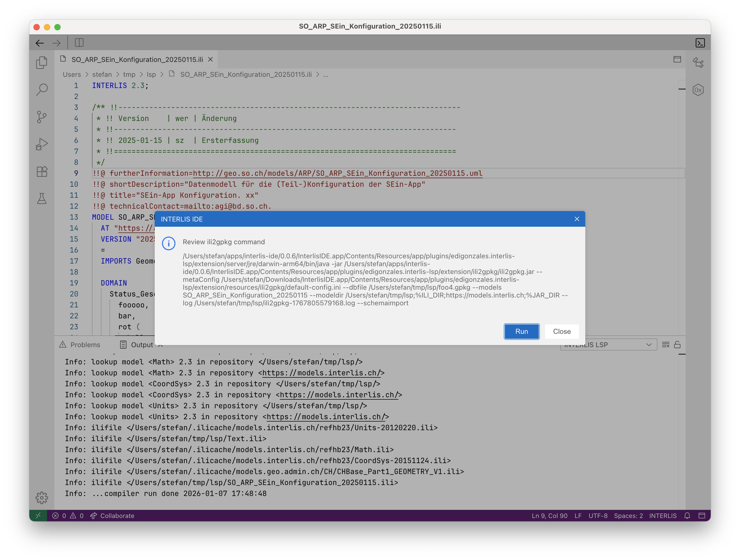
Task: Click the hexagon 0x icon in right sidebar
Action: (698, 90)
